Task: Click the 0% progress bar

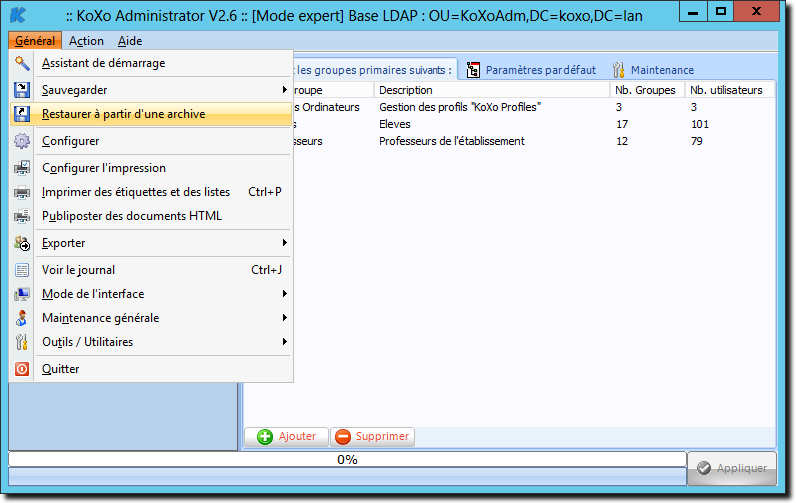Action: tap(347, 459)
